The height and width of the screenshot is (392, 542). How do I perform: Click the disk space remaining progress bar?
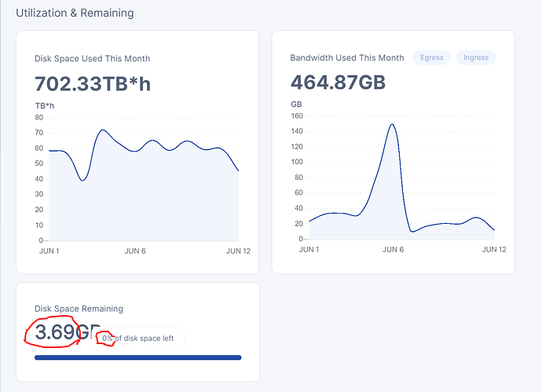[x=138, y=358]
